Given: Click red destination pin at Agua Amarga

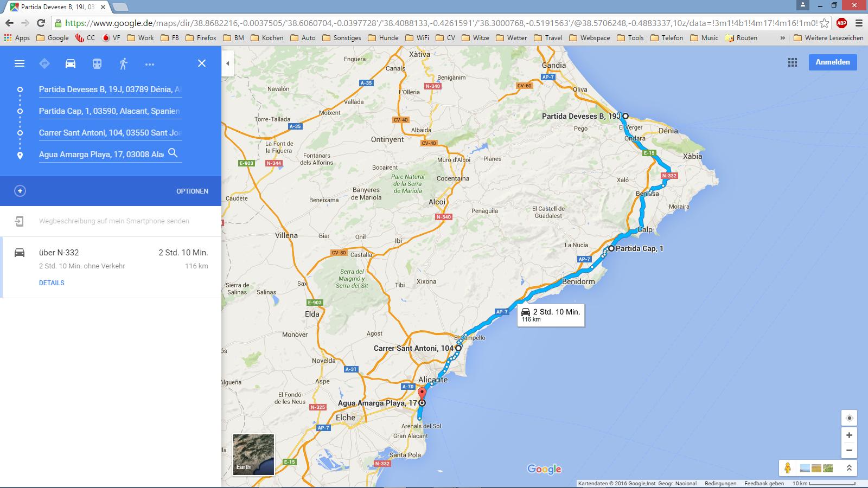Looking at the screenshot, I should click(x=422, y=395).
